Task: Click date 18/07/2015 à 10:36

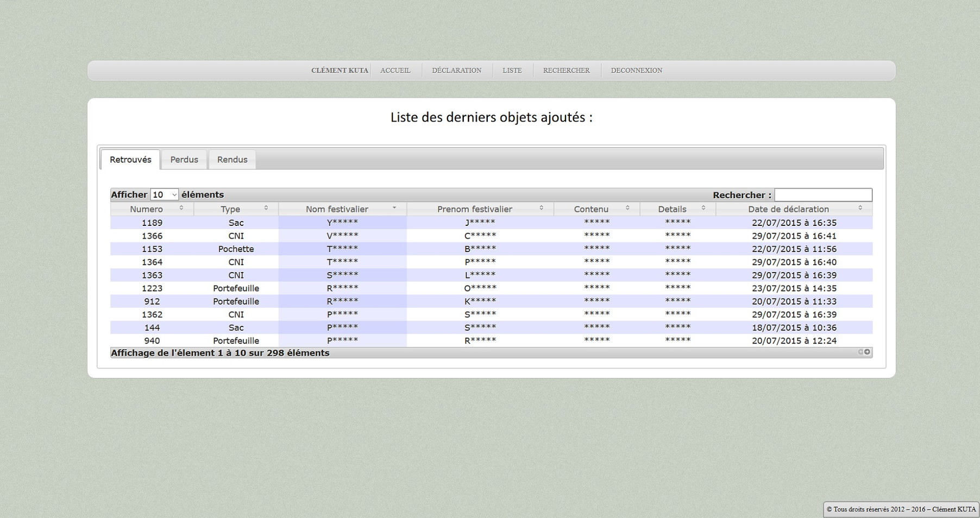Action: pos(794,327)
